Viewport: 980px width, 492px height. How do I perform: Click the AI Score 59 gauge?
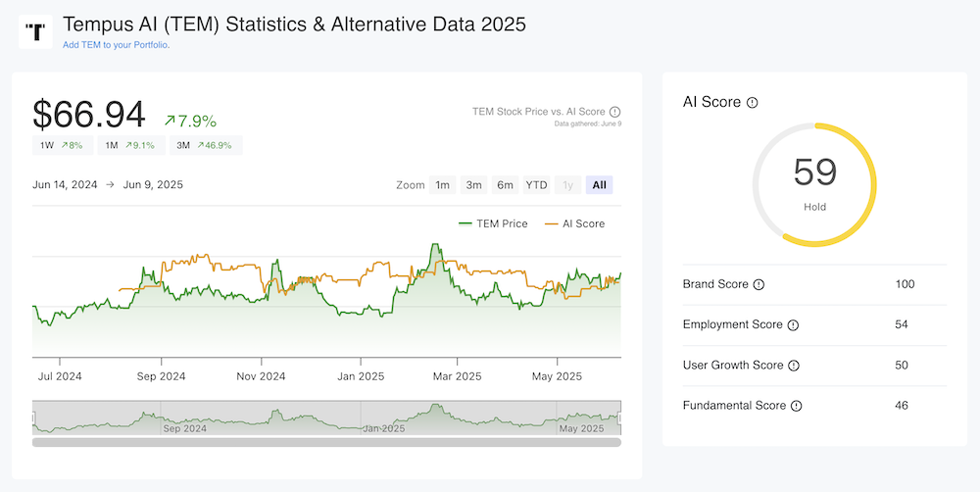[814, 184]
